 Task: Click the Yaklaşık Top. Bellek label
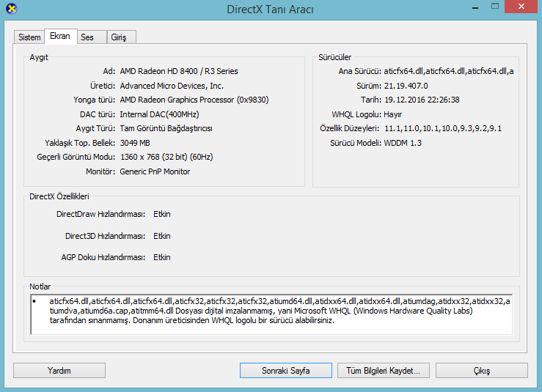pyautogui.click(x=80, y=143)
